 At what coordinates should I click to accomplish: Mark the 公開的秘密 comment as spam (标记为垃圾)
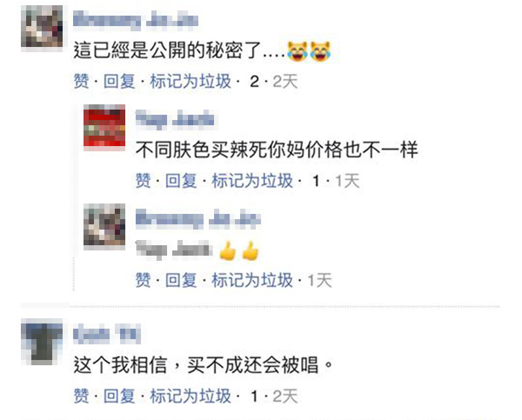pyautogui.click(x=191, y=82)
